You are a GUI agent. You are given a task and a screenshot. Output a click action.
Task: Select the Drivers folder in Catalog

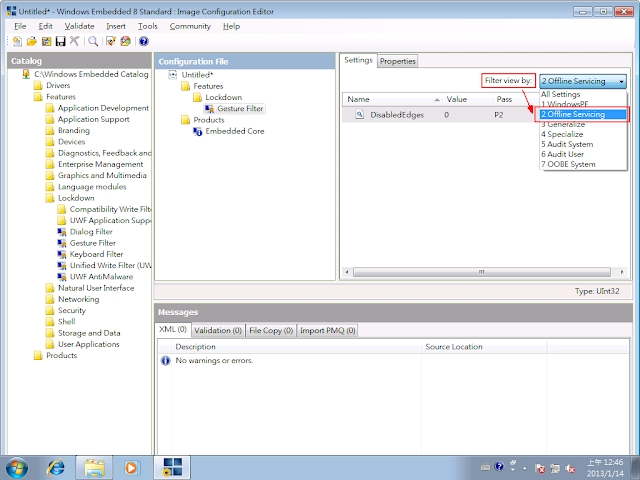(x=58, y=85)
